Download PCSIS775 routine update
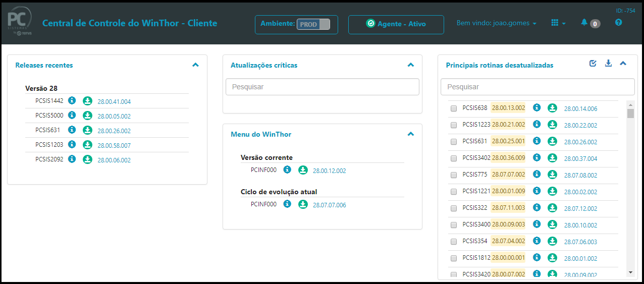Viewport: 644px width, 284px height. coord(553,174)
